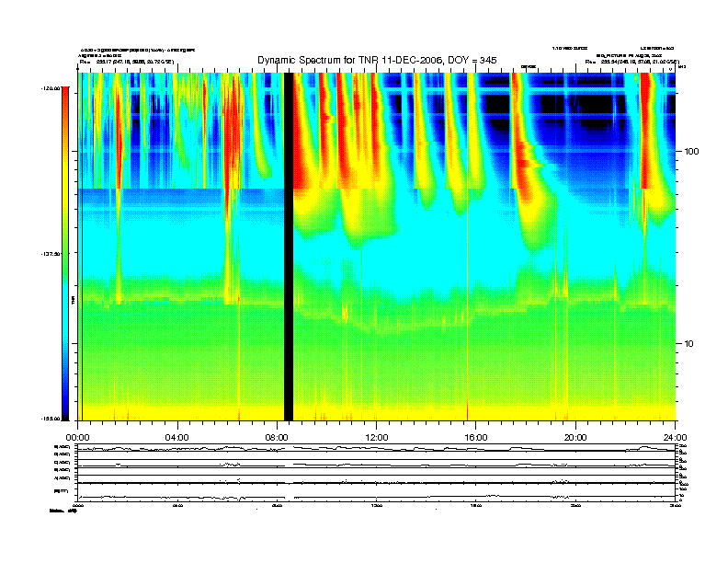Click the 100 frequency axis label

(x=691, y=152)
